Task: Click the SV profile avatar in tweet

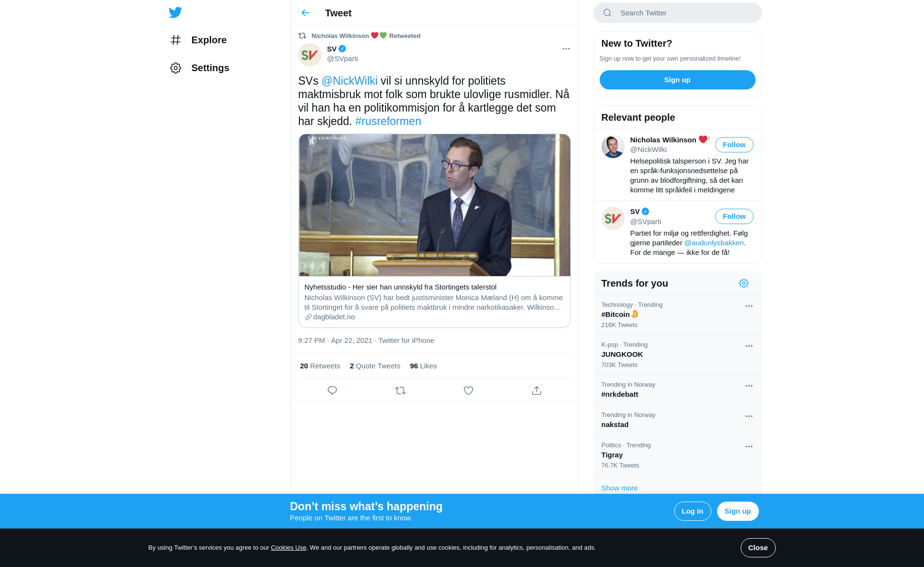Action: 310,55
